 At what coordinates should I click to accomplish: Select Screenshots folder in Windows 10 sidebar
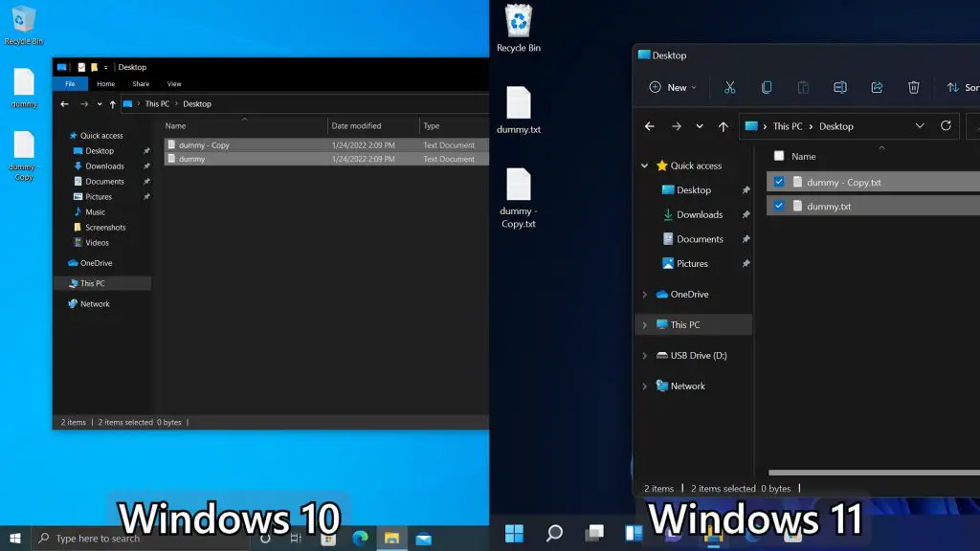pos(105,228)
